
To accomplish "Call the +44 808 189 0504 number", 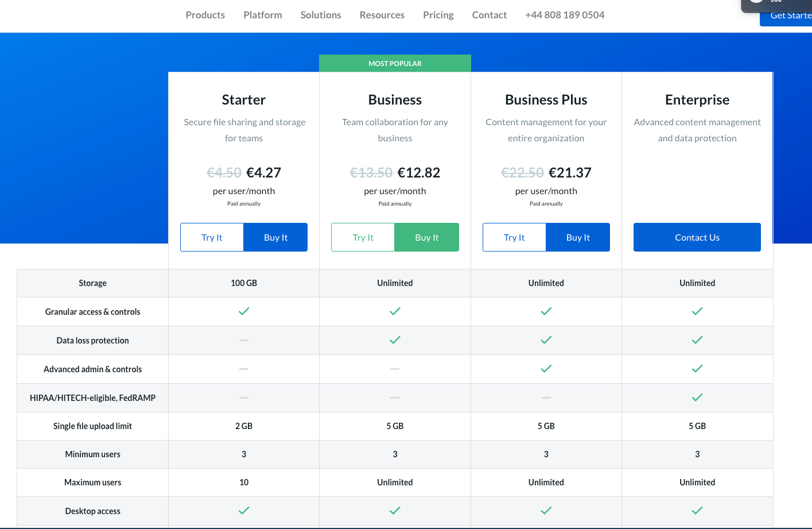I will click(565, 15).
